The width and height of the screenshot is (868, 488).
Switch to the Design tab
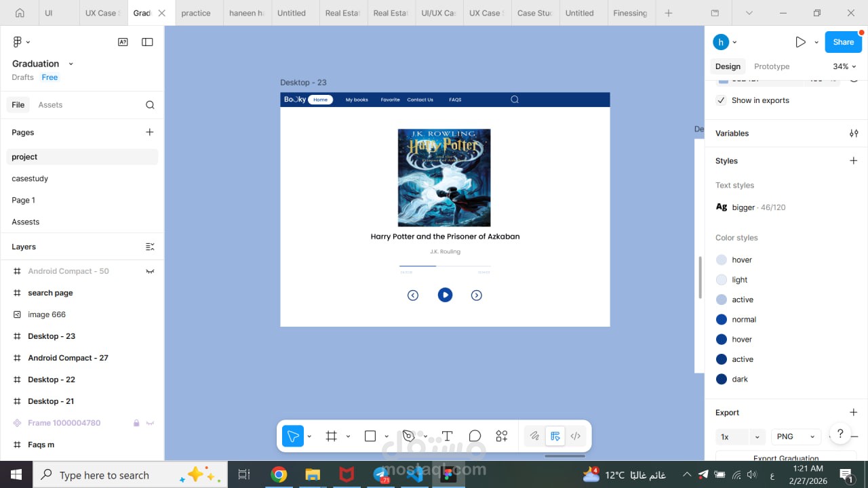point(728,66)
